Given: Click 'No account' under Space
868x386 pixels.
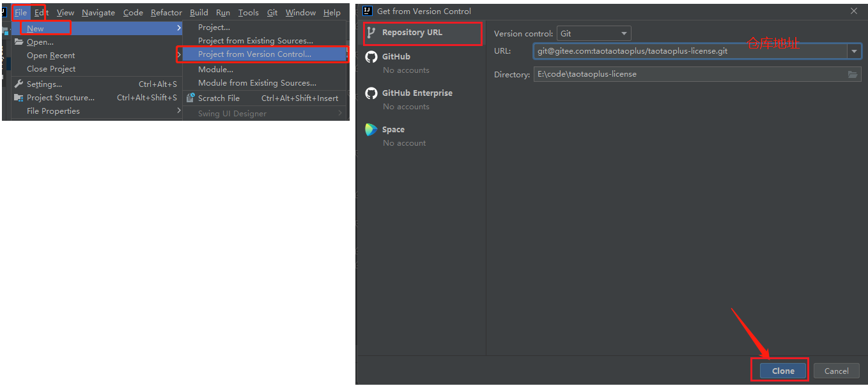Looking at the screenshot, I should pyautogui.click(x=404, y=143).
